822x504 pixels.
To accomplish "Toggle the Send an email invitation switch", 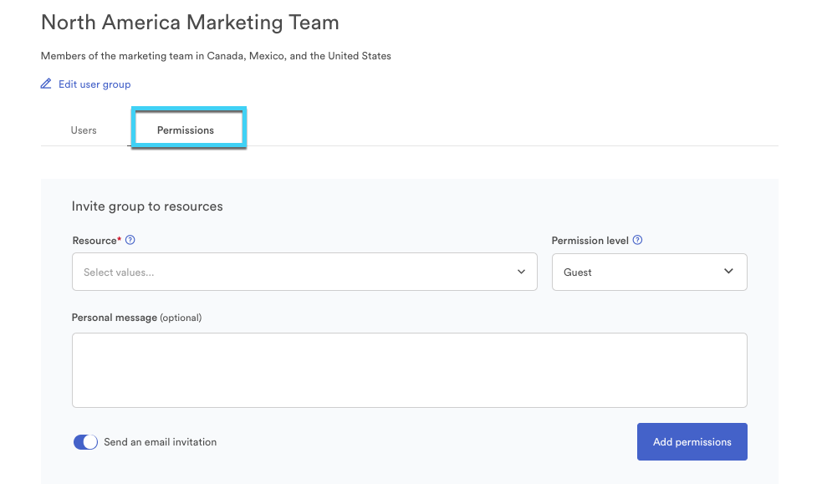I will 85,442.
